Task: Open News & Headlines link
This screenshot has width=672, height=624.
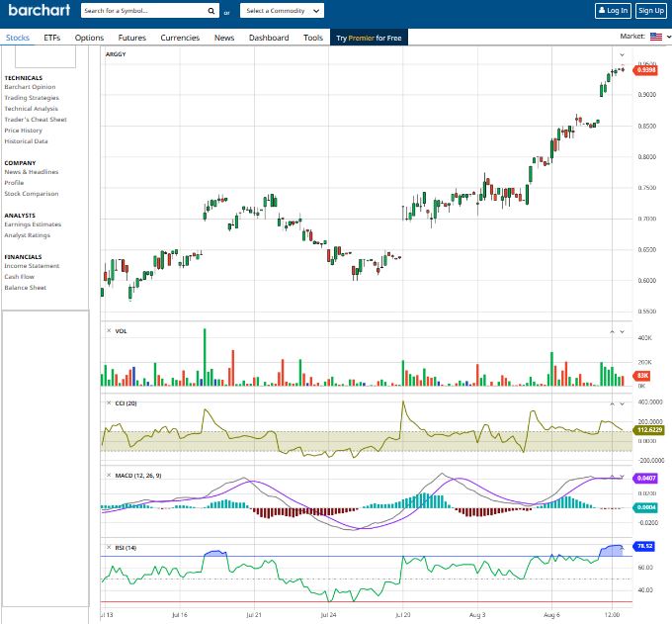Action: point(32,171)
